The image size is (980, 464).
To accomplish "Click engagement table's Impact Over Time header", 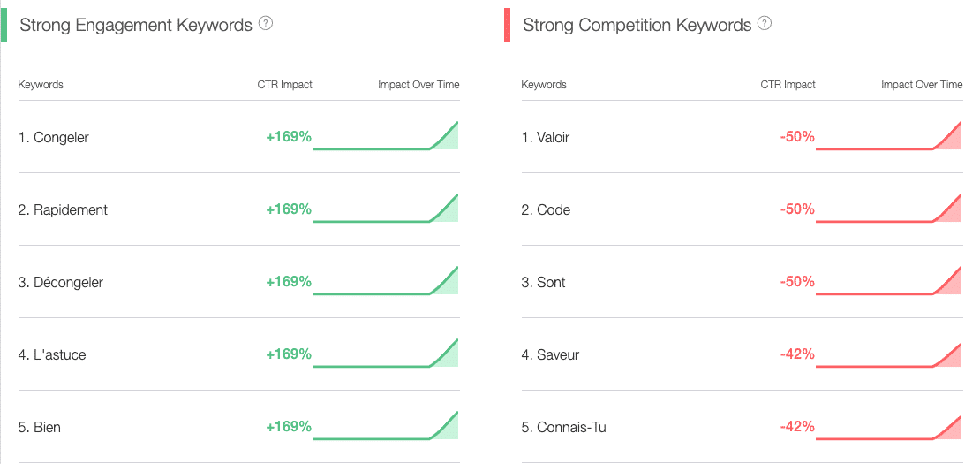I will [x=418, y=85].
